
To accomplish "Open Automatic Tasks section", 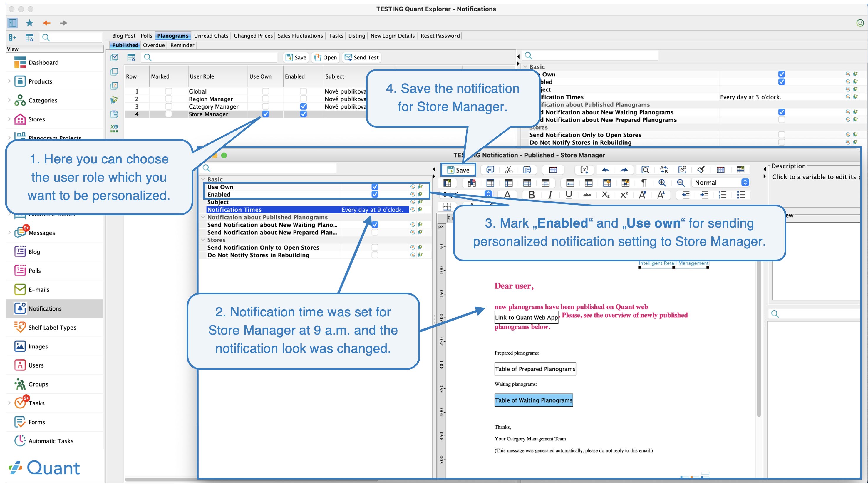I will [x=51, y=441].
